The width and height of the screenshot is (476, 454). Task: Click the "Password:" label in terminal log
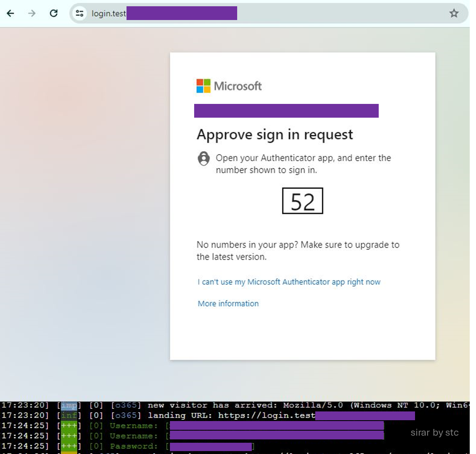click(x=134, y=446)
